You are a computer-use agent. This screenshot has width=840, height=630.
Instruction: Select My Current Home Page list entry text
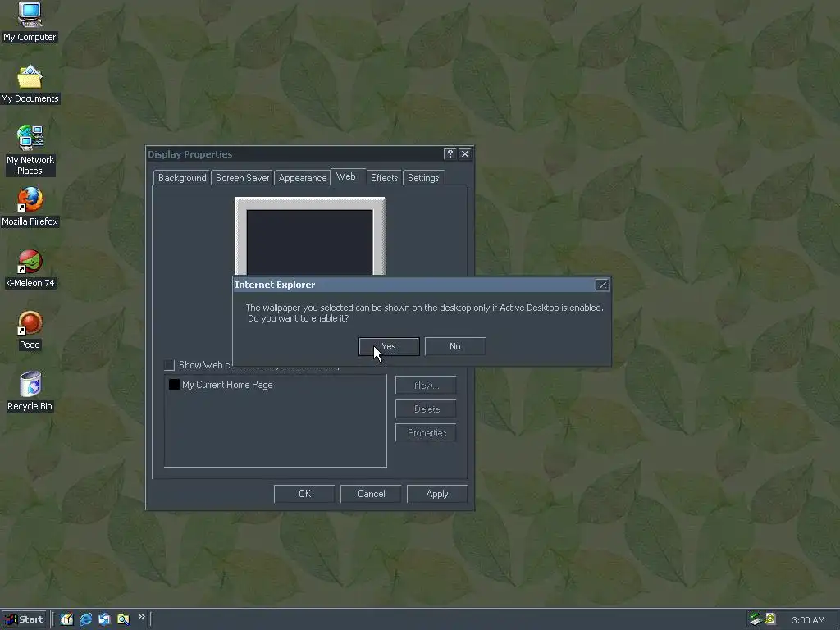tap(227, 385)
